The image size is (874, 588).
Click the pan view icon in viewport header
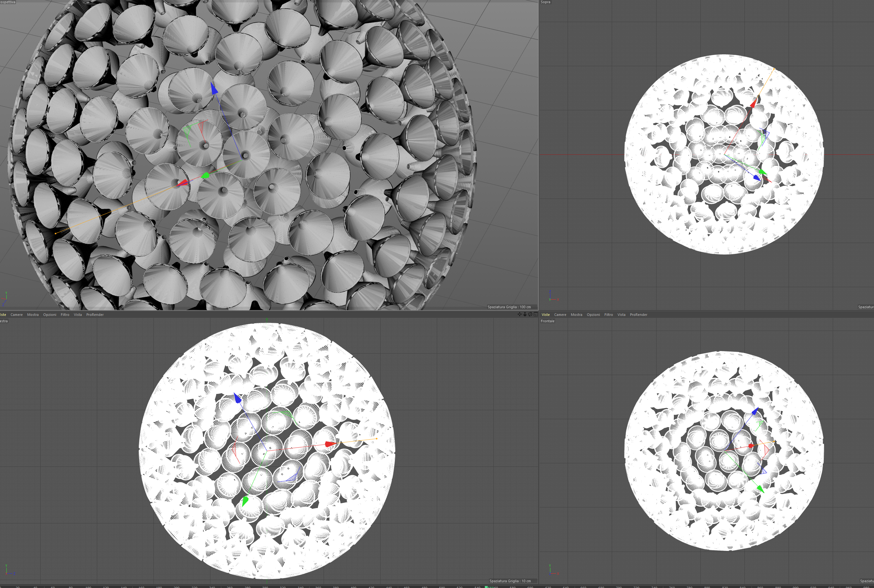tap(519, 314)
